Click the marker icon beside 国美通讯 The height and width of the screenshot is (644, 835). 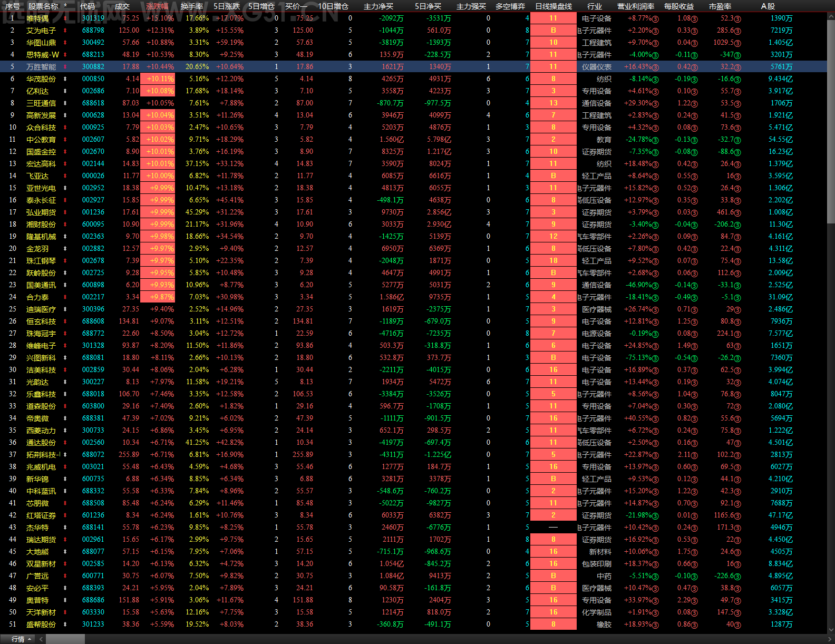(65, 285)
